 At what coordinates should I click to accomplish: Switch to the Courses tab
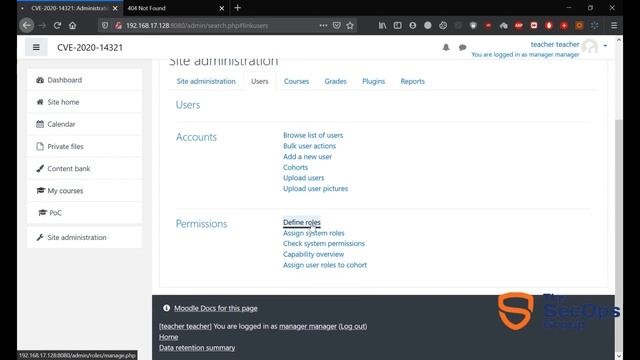click(x=296, y=81)
